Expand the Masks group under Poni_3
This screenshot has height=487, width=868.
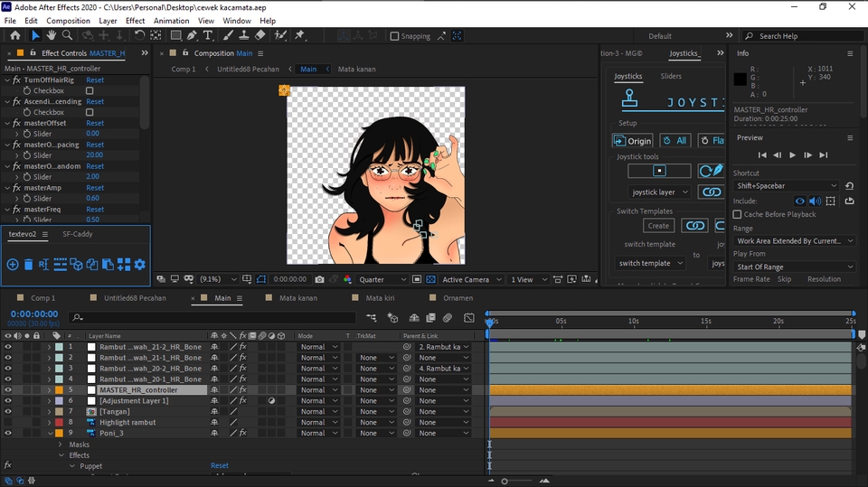[x=61, y=445]
